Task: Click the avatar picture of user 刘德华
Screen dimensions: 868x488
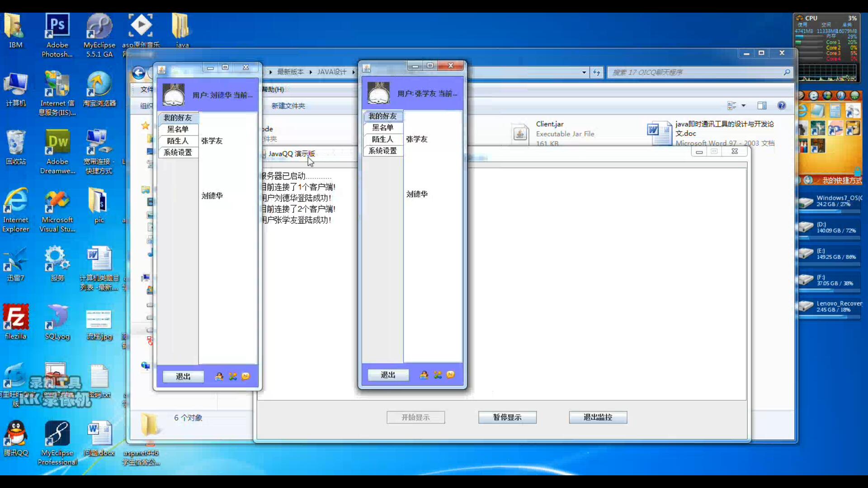Action: pos(174,94)
